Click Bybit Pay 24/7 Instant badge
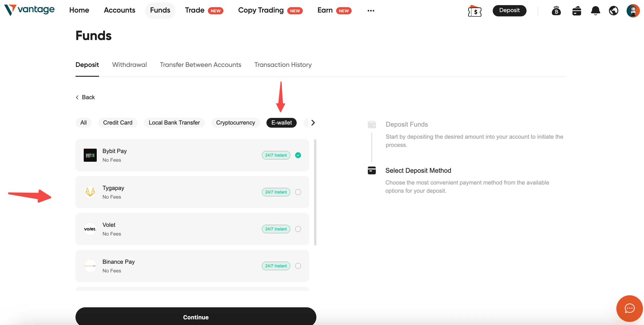The width and height of the screenshot is (644, 325). 276,155
